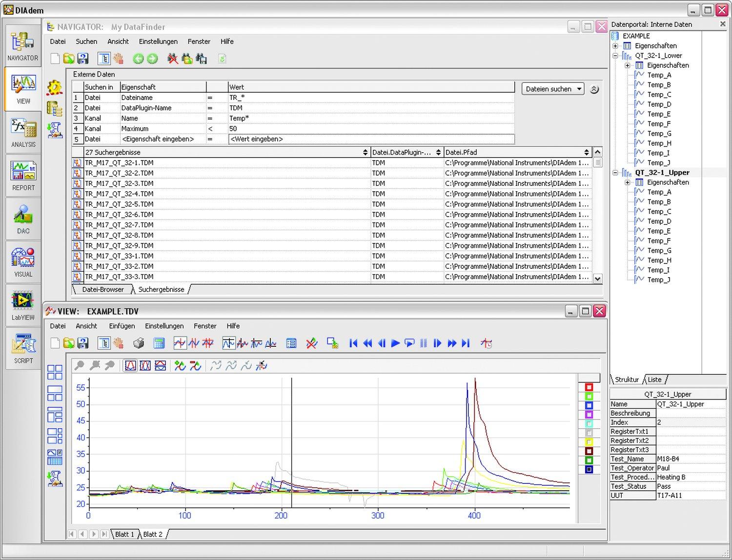Open the Dateien suchen dropdown

coord(553,89)
